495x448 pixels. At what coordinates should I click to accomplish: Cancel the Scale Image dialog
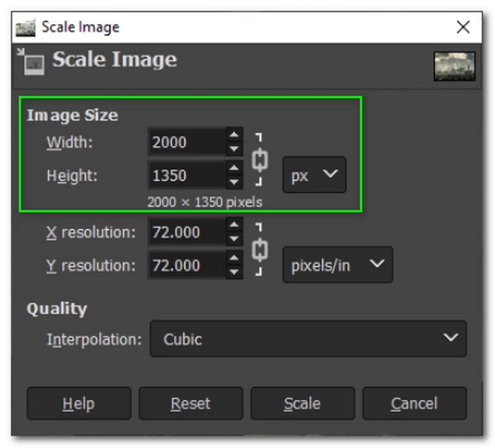414,404
